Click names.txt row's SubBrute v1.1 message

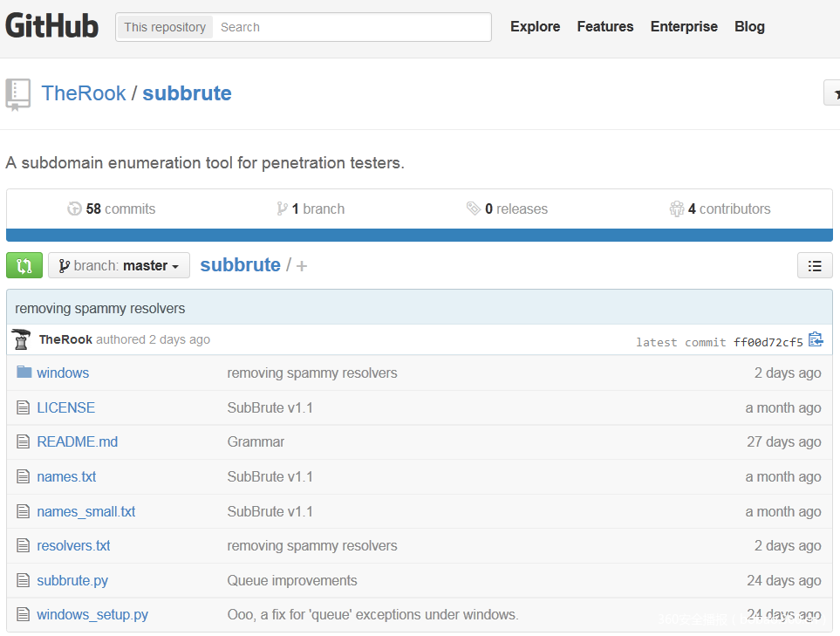270,476
